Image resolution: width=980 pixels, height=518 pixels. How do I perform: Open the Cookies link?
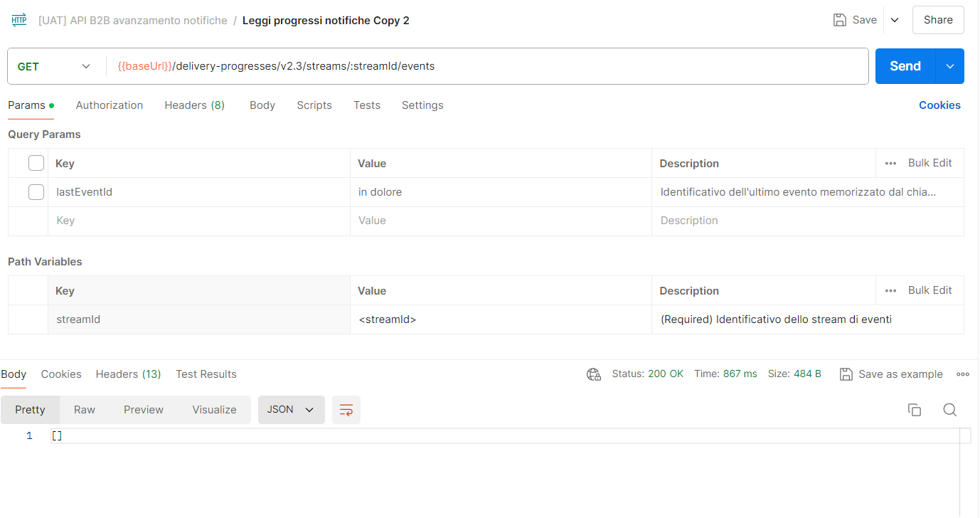point(939,105)
